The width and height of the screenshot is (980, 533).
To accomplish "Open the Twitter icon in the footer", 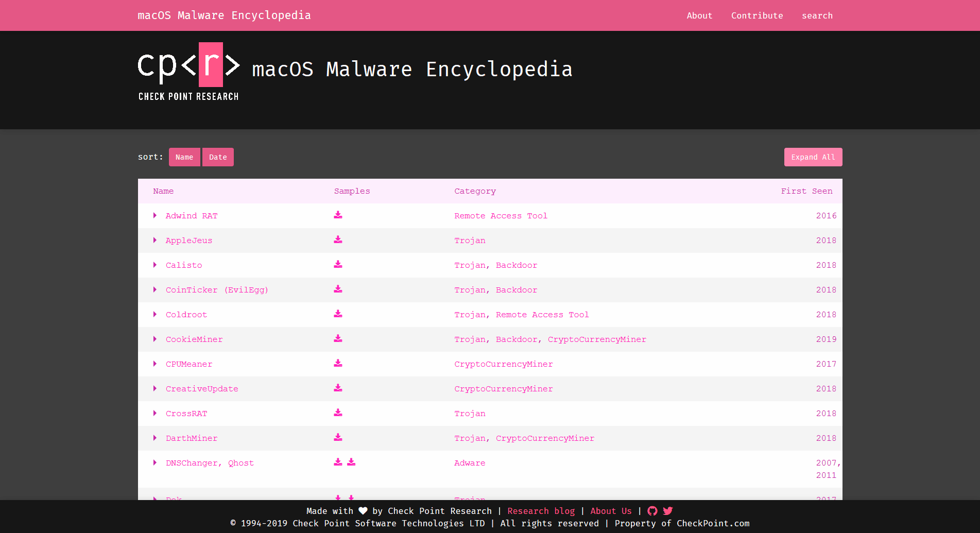I will click(668, 511).
